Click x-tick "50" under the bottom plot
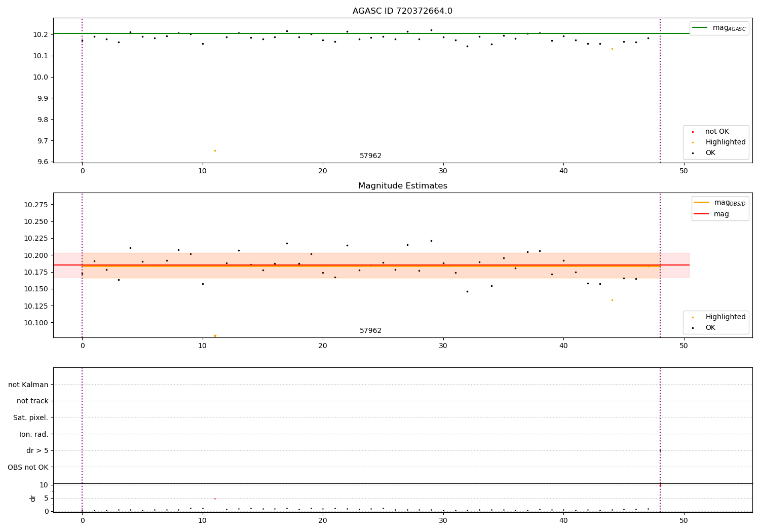Image resolution: width=760 pixels, height=532 pixels. point(684,521)
